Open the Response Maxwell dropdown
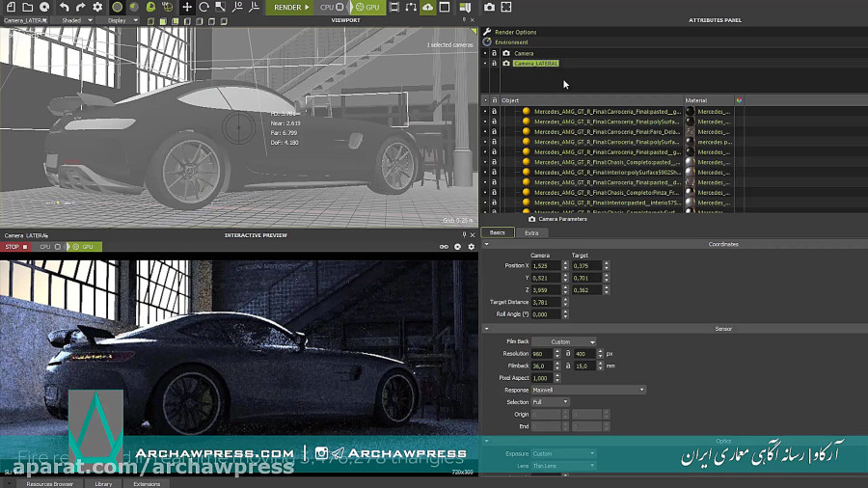The image size is (868, 488). pos(588,390)
